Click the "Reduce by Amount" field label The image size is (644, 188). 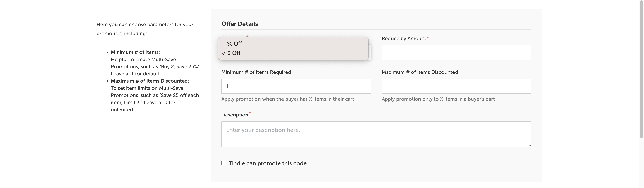(x=404, y=39)
